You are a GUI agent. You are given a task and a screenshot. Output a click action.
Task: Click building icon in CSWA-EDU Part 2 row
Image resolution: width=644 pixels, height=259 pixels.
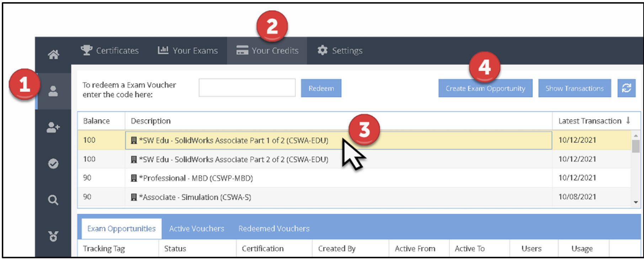click(x=134, y=160)
